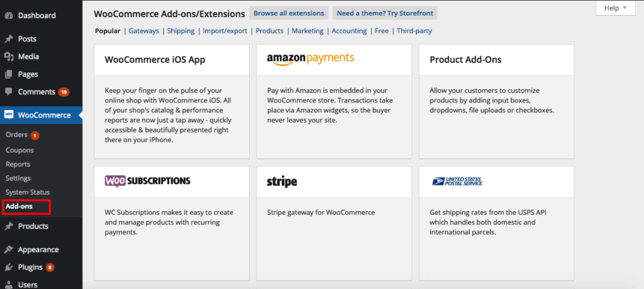Click Need a theme? Try Storefront button
This screenshot has width=644, height=289.
coord(384,13)
